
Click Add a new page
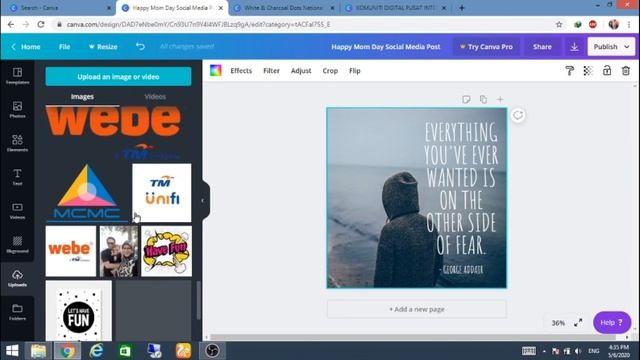click(x=416, y=309)
